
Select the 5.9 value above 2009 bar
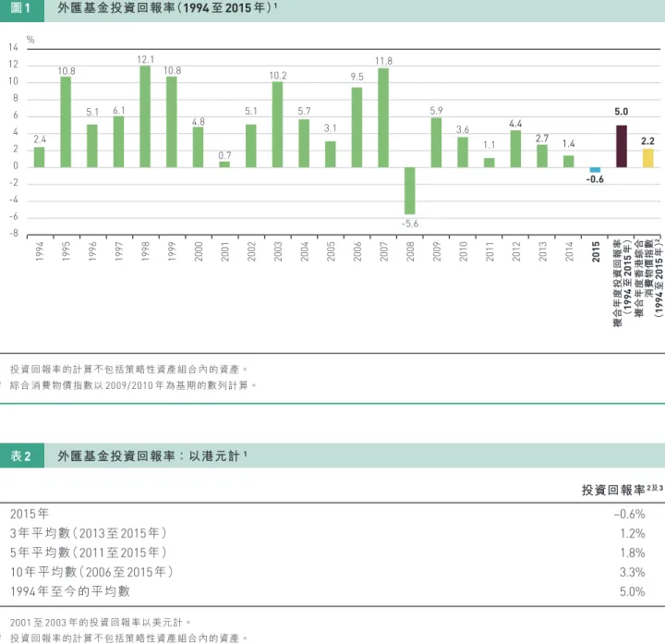(436, 111)
